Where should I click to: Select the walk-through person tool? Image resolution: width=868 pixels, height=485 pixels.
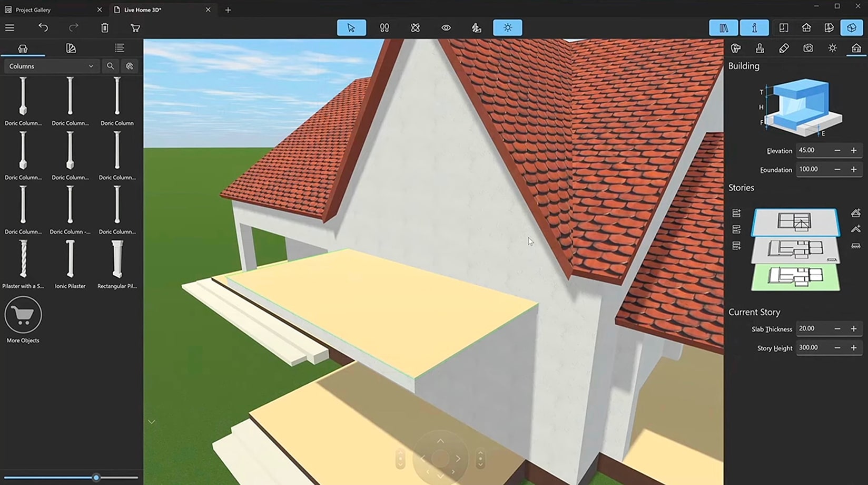476,27
